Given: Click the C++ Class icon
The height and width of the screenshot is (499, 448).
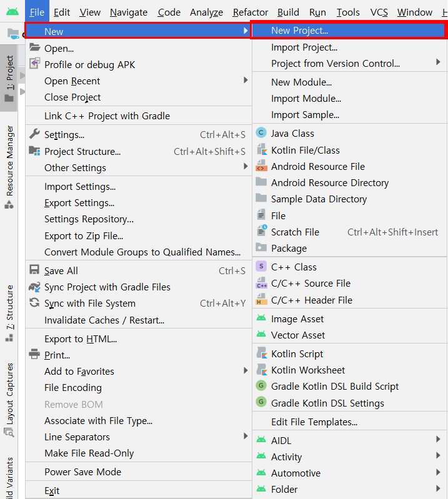Looking at the screenshot, I should 261,266.
